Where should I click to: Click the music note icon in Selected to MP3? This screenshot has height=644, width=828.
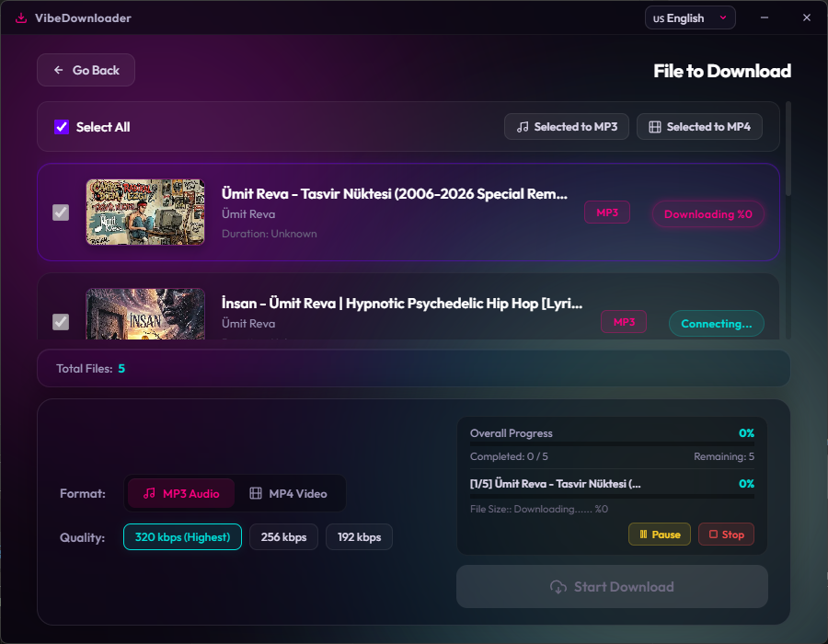click(523, 127)
